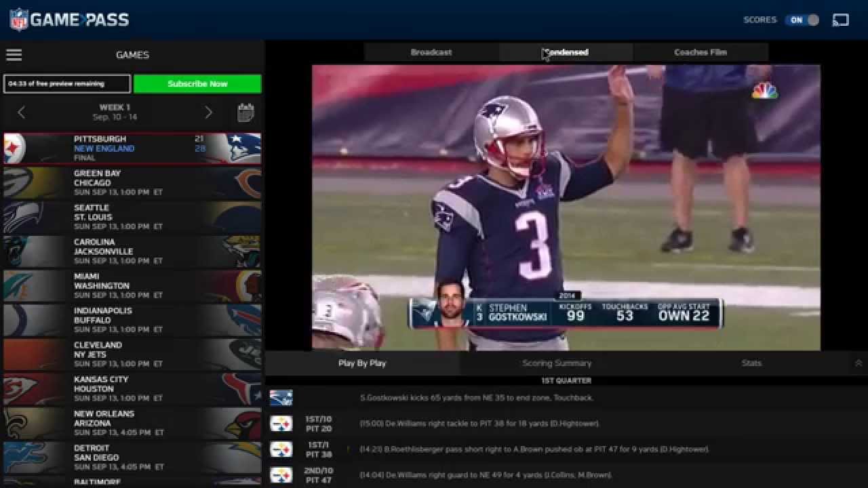Click the Roethlisberger pass to A.Brown play
This screenshot has width=868, height=488.
coord(534,449)
